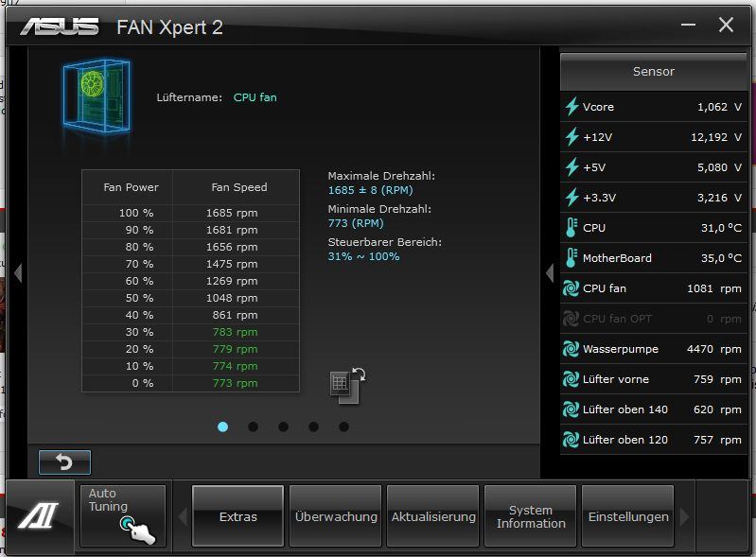Viewport: 756px width, 557px height.
Task: Click the Lüfter oben 120 fan icon
Action: 571,440
